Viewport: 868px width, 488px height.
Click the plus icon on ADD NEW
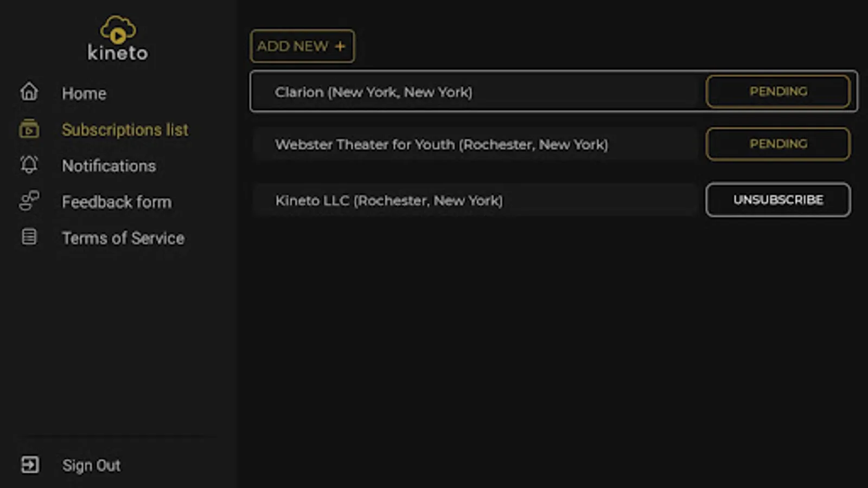coord(340,46)
